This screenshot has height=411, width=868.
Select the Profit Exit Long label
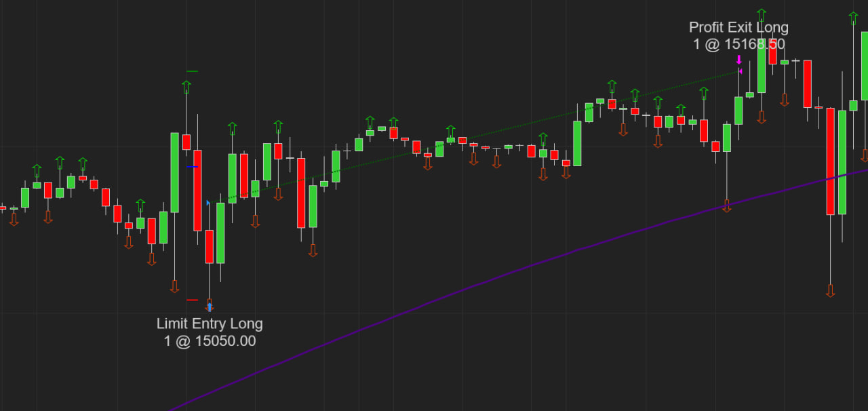tap(738, 27)
